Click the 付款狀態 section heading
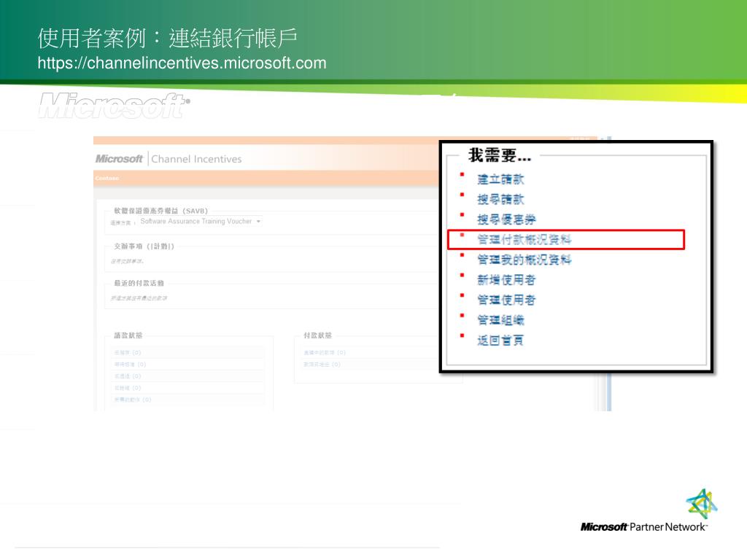This screenshot has height=560, width=747. [318, 335]
